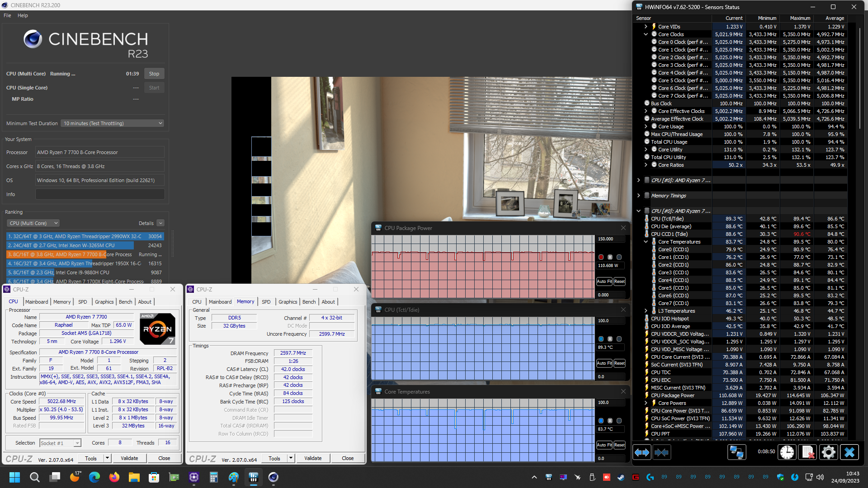Show hidden tray icons chevron

(x=534, y=477)
